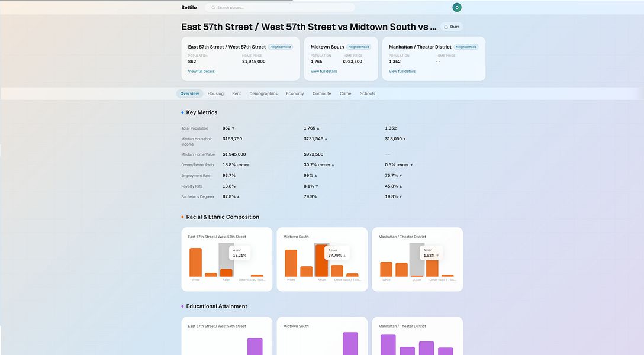The height and width of the screenshot is (355, 644).
Task: Click the Bachelor's Degree+ label
Action: (198, 197)
